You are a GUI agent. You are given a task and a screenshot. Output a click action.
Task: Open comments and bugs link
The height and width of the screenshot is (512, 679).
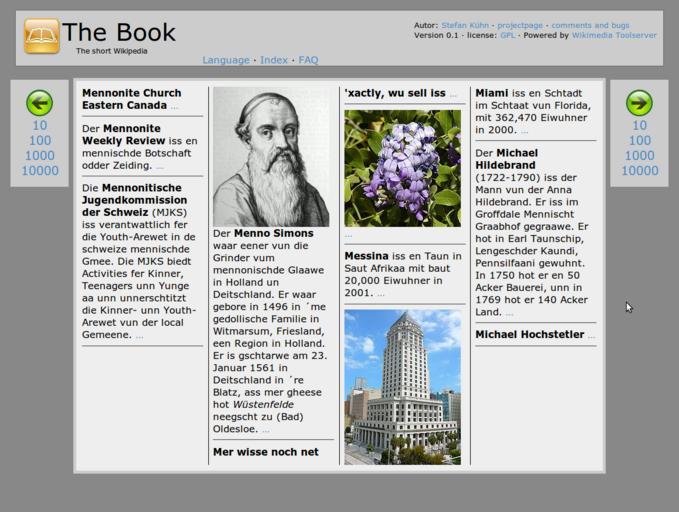(590, 25)
